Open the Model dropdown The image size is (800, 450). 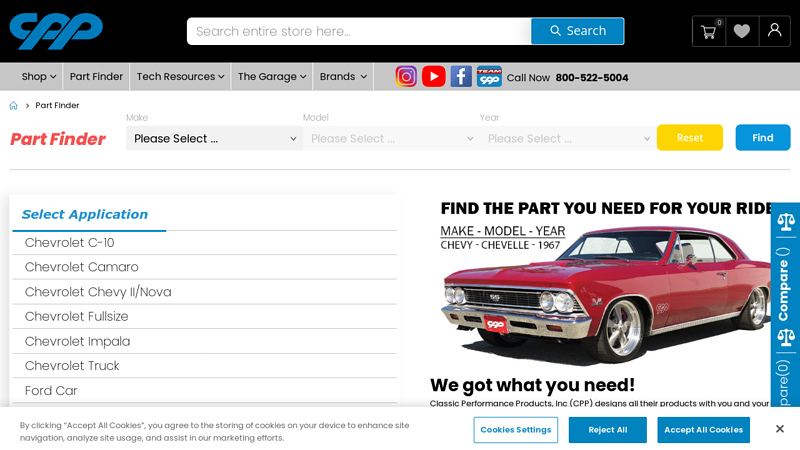tap(391, 138)
